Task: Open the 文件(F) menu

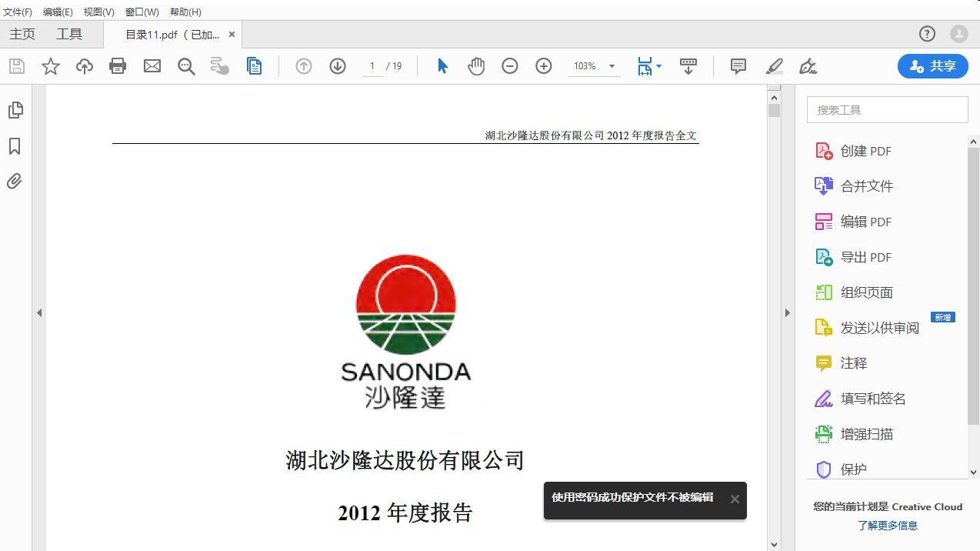Action: pos(18,12)
